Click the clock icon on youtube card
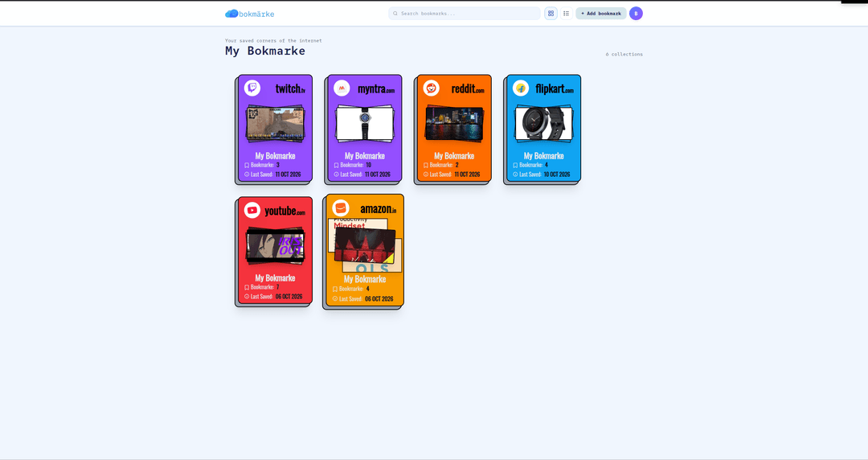 [247, 296]
